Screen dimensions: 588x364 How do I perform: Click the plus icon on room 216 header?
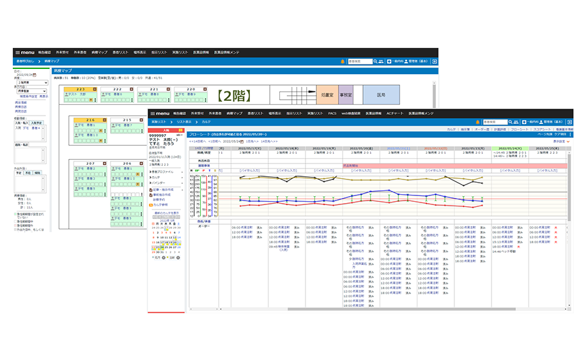point(105,119)
